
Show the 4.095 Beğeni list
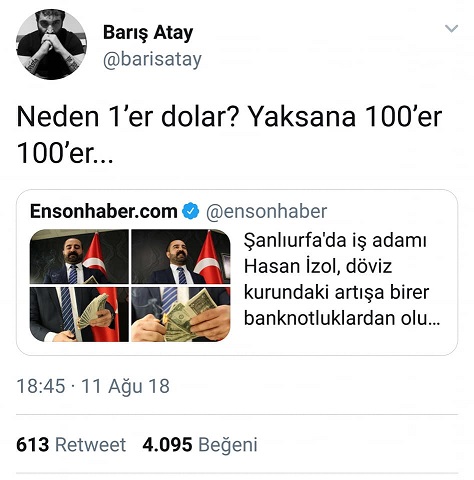(200, 445)
